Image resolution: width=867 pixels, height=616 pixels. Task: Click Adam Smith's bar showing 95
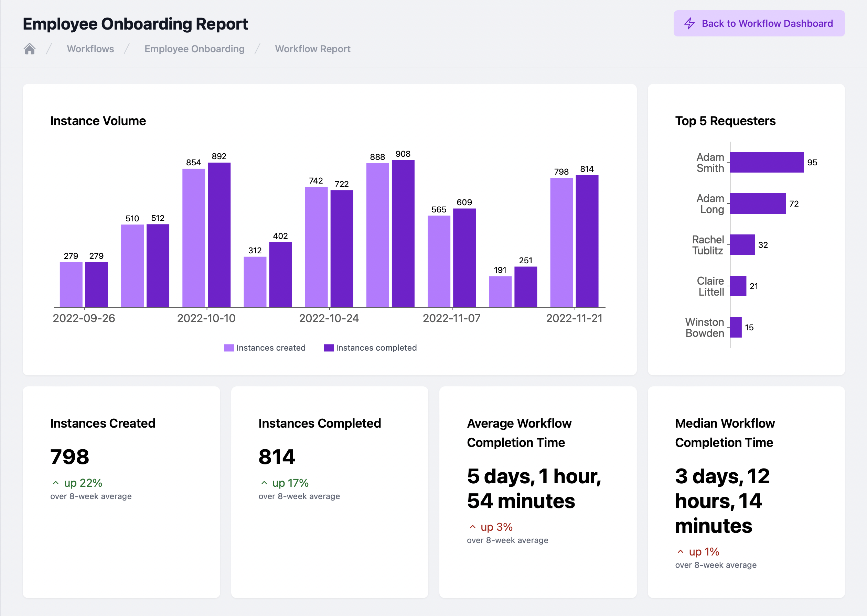click(767, 162)
